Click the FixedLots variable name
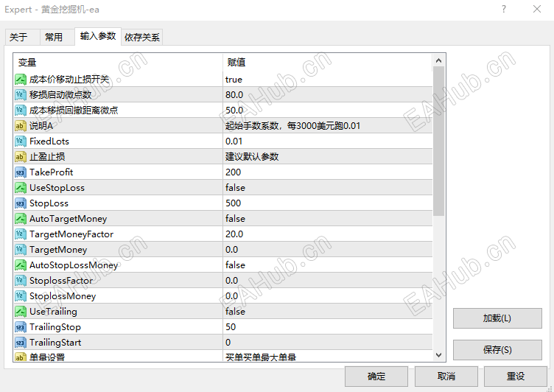Screen dimensions: 554x392 coord(49,141)
